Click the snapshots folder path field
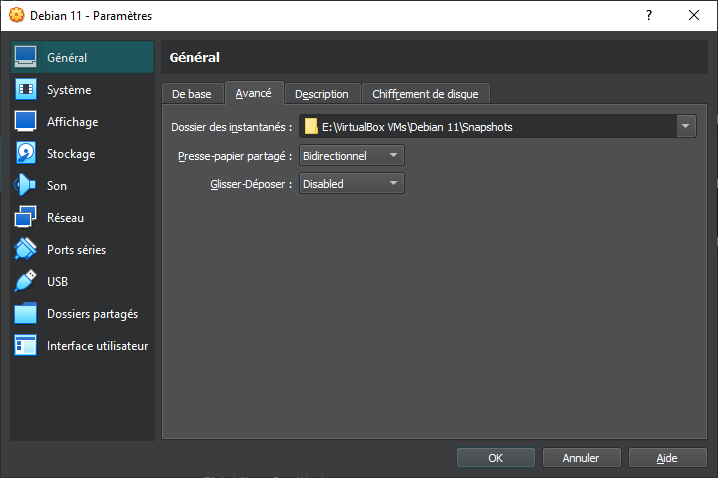 498,126
